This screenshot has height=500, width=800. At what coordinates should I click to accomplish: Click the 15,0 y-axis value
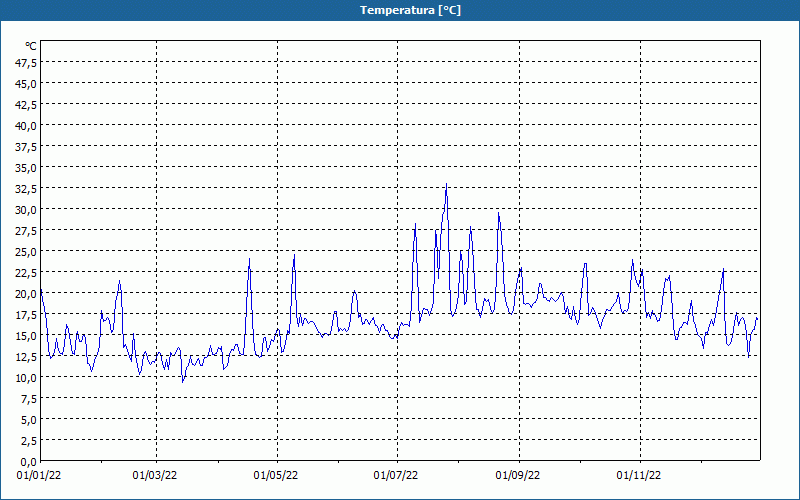coord(27,336)
